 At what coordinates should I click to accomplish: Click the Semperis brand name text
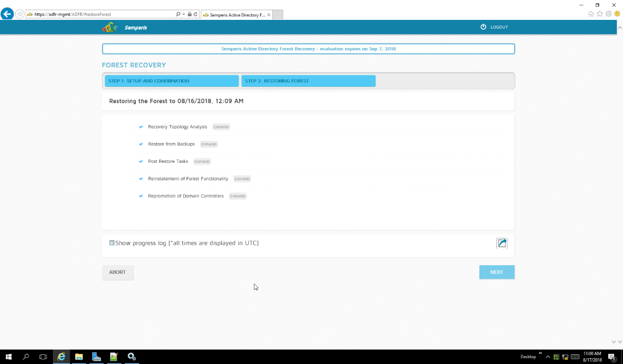coord(135,28)
